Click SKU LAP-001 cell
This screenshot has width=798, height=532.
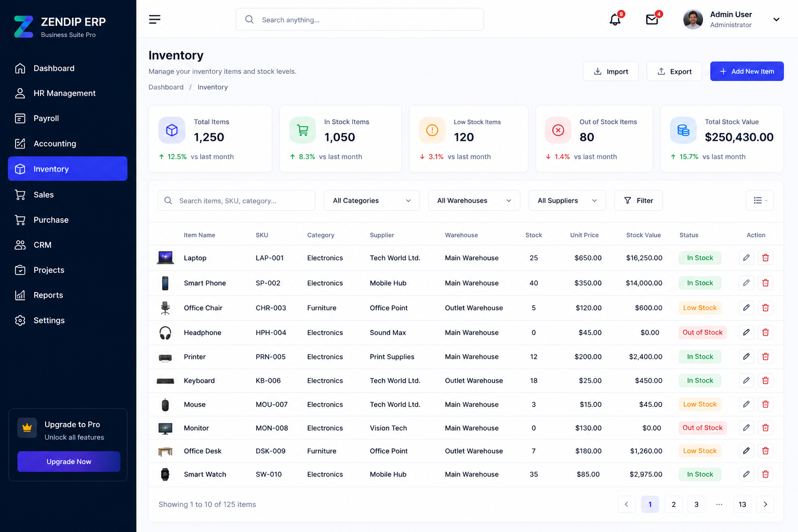pos(270,258)
